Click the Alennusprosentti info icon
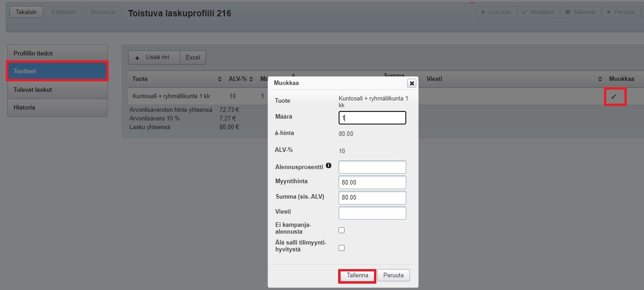The height and width of the screenshot is (290, 644). point(329,166)
